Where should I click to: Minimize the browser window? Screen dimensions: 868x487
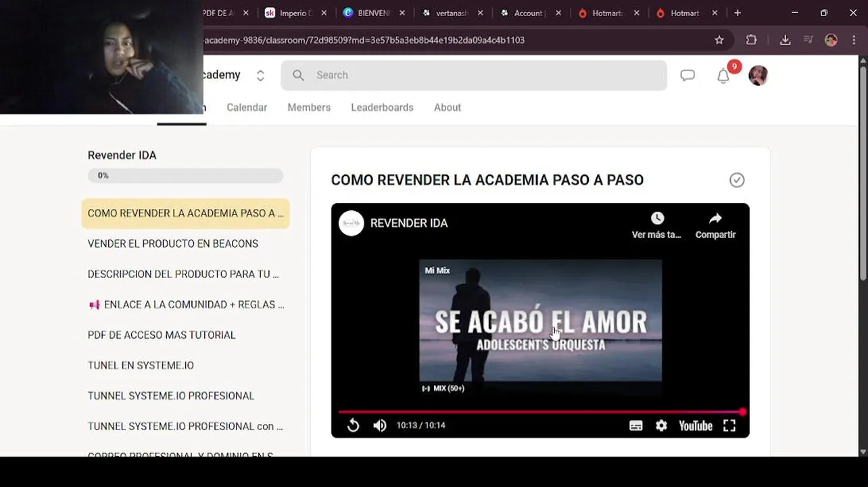pos(794,13)
